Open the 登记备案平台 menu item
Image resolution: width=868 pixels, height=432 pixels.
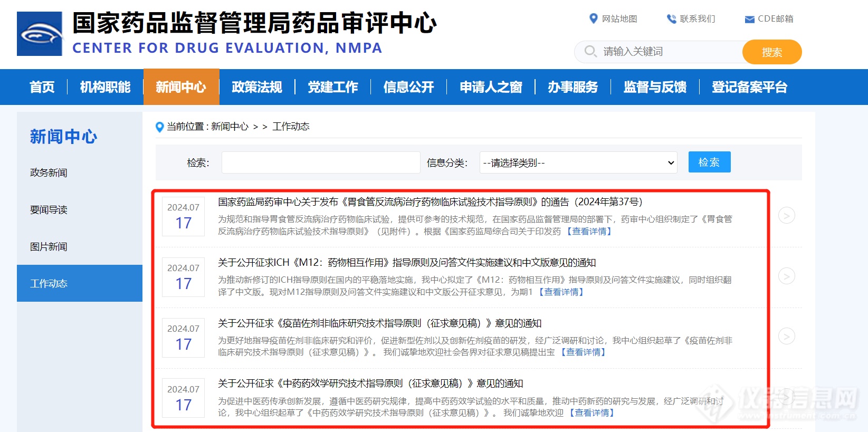pos(750,87)
